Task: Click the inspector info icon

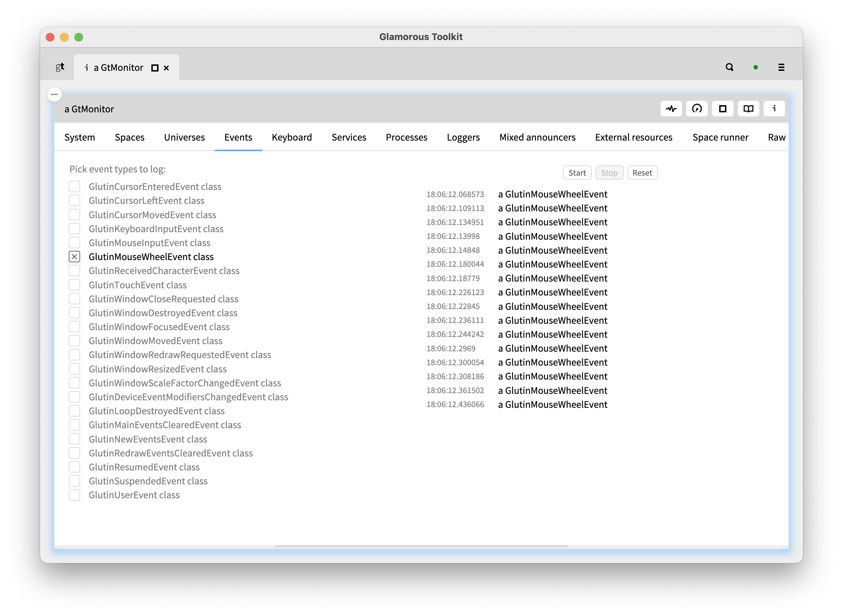Action: pos(774,108)
